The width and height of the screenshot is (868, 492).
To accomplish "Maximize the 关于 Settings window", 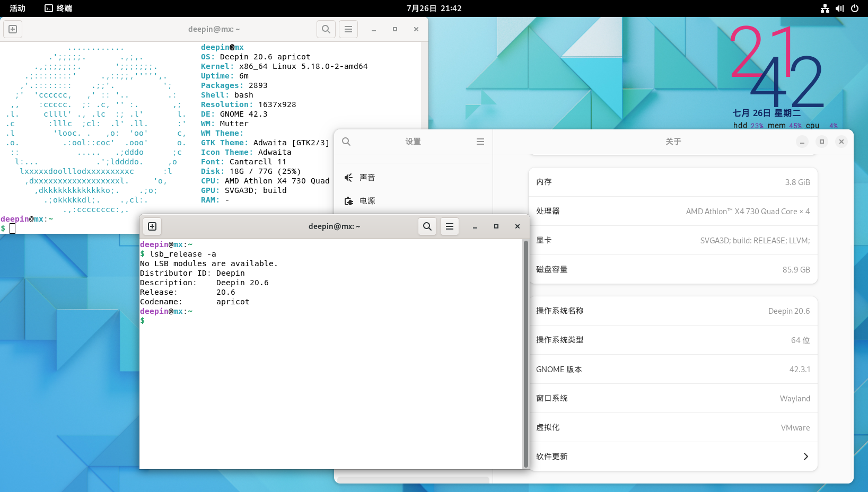I will pyautogui.click(x=822, y=142).
